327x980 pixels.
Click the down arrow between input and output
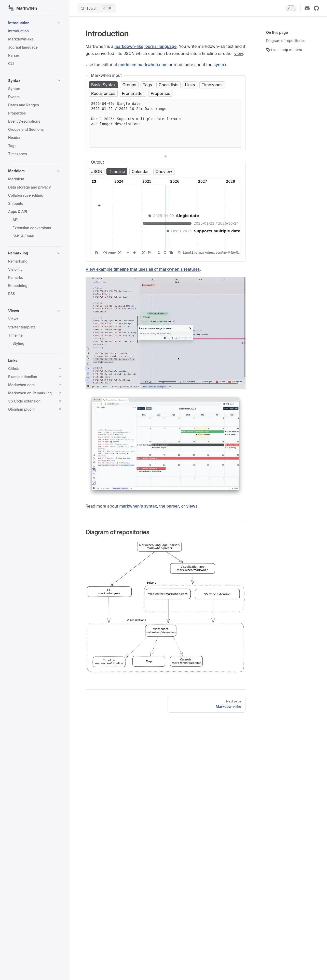tap(165, 156)
